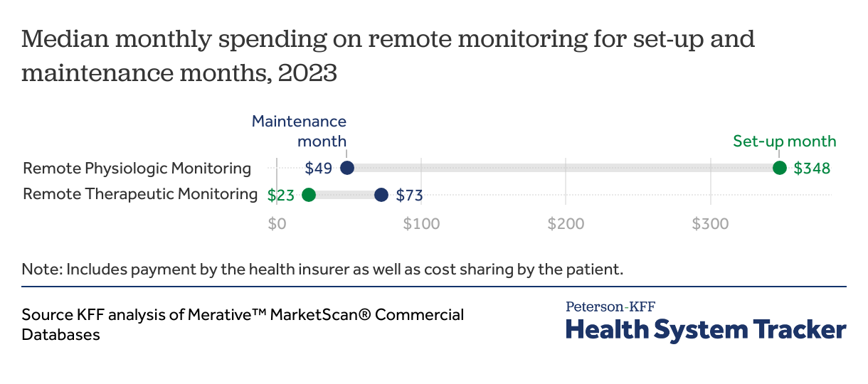Image resolution: width=868 pixels, height=384 pixels.
Task: Select the Maintenance month legend label
Action: click(x=300, y=131)
